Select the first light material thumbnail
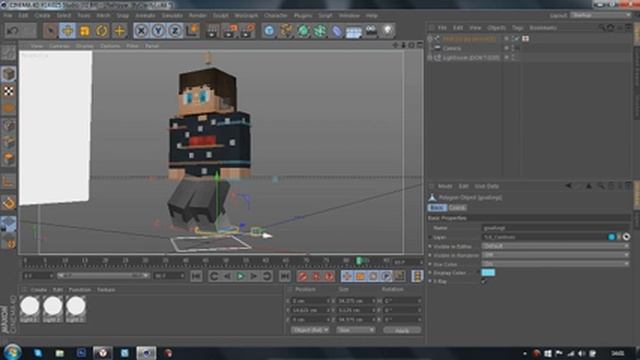Screen dimensions: 640x360 tap(30, 309)
